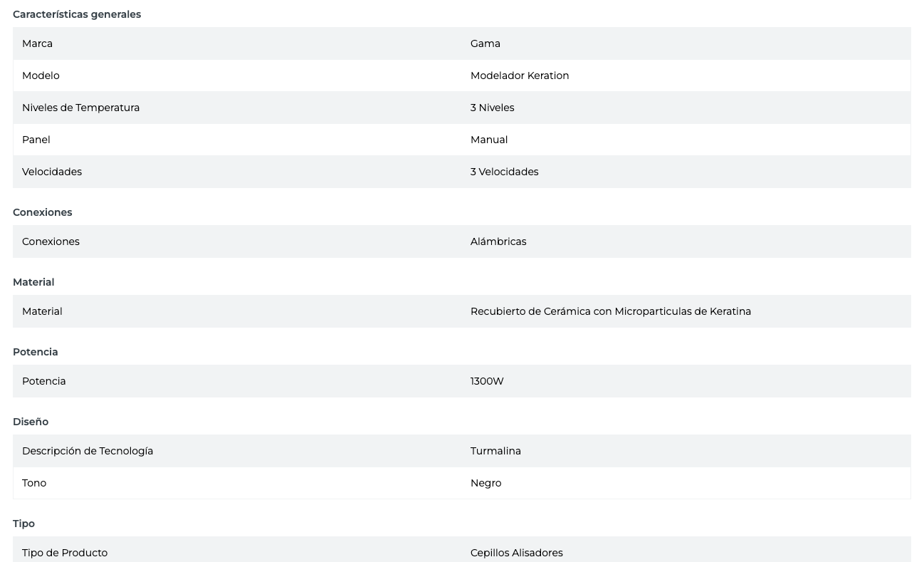Click the Potencia section heading
The height and width of the screenshot is (562, 924).
36,352
